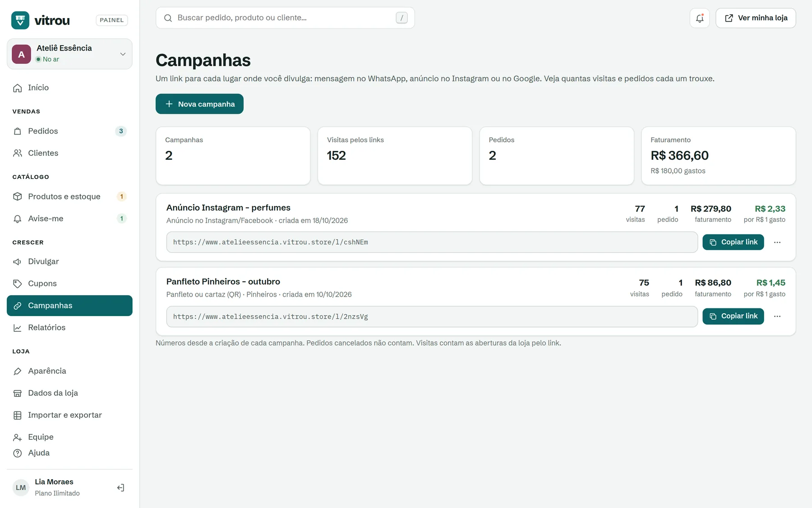Click the R$ 2,33 return value
This screenshot has height=508, width=812.
(770, 209)
